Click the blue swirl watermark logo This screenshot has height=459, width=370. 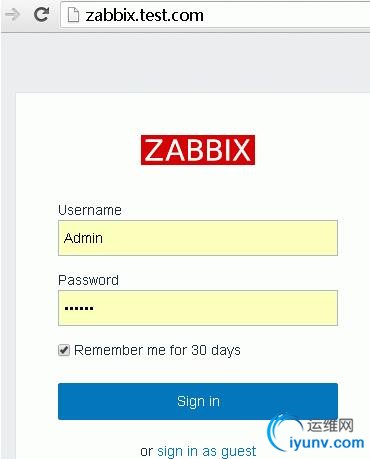280,432
